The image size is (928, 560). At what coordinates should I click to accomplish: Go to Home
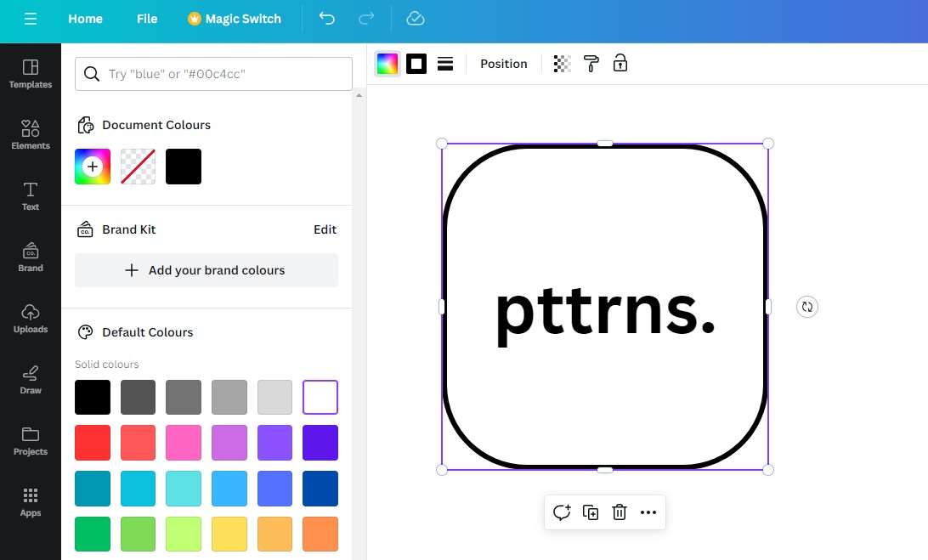85,19
